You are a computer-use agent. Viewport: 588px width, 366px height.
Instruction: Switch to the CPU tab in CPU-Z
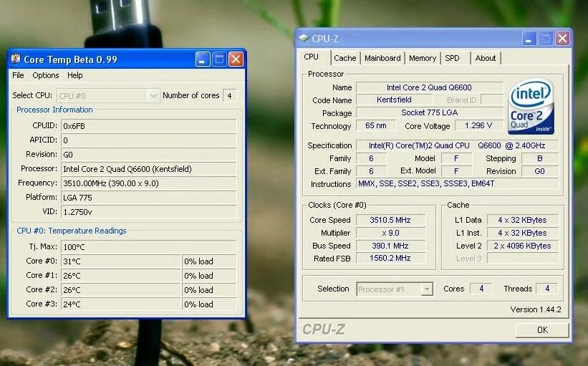coord(312,57)
